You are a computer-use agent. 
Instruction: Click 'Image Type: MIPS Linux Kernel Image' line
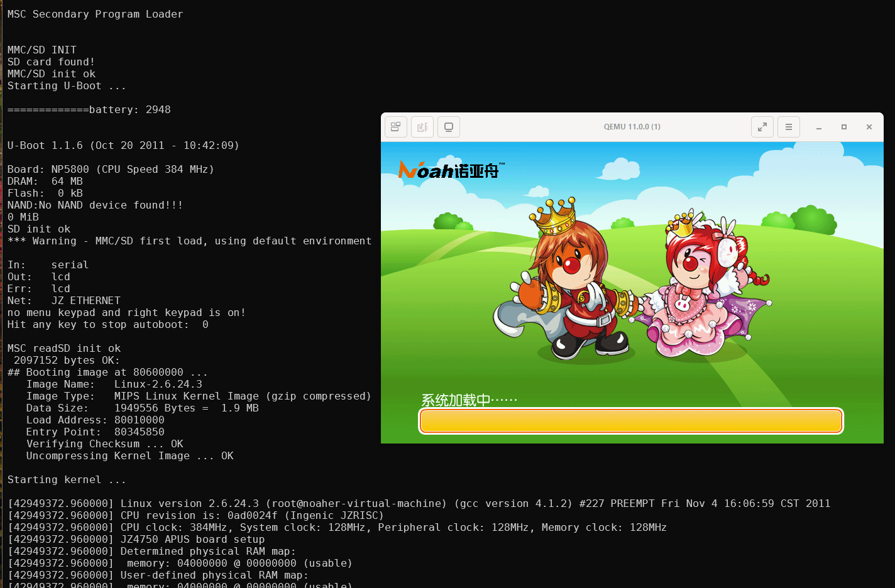[x=199, y=396]
